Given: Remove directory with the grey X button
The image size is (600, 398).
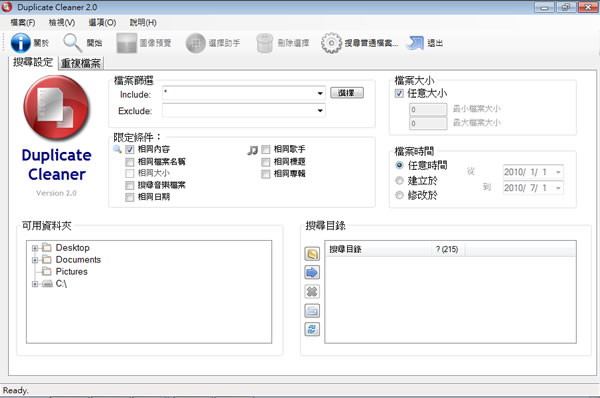Looking at the screenshot, I should pyautogui.click(x=312, y=292).
